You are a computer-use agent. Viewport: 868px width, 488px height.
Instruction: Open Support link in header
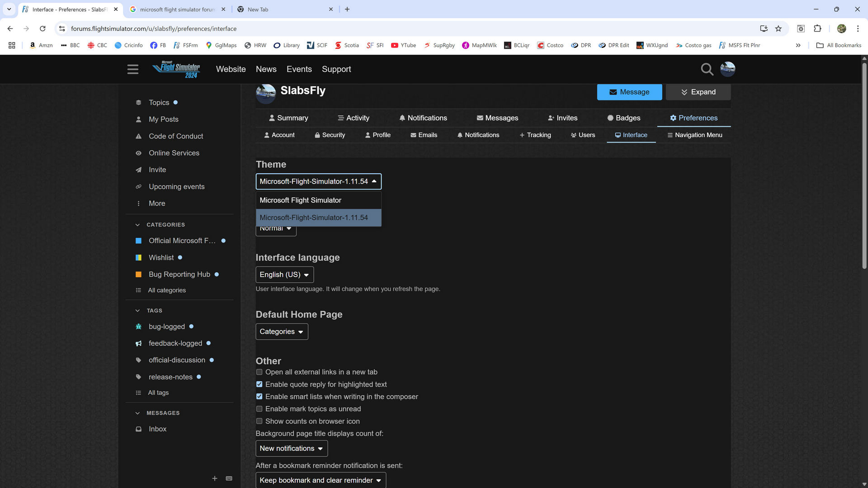336,69
